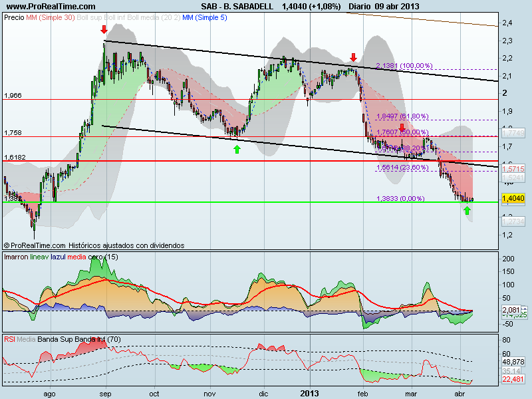Click the 1,758 horizontal level label

13,132
